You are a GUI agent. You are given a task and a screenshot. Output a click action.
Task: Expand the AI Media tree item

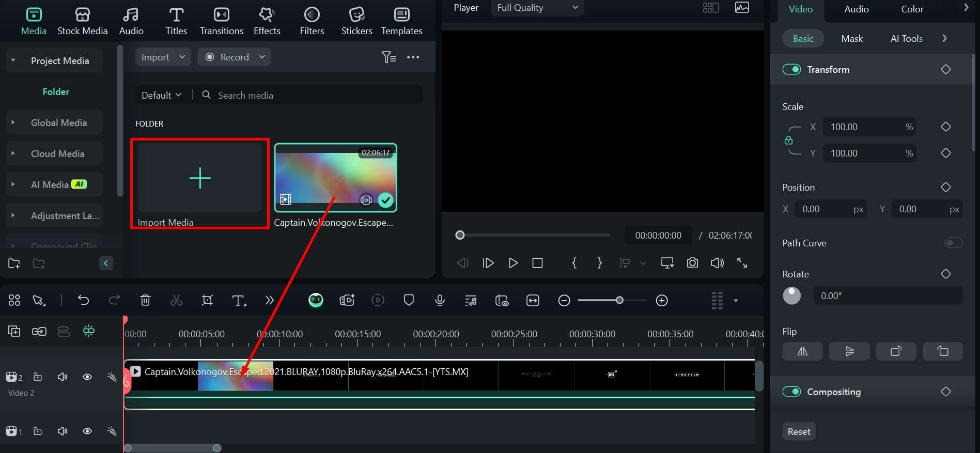click(13, 184)
